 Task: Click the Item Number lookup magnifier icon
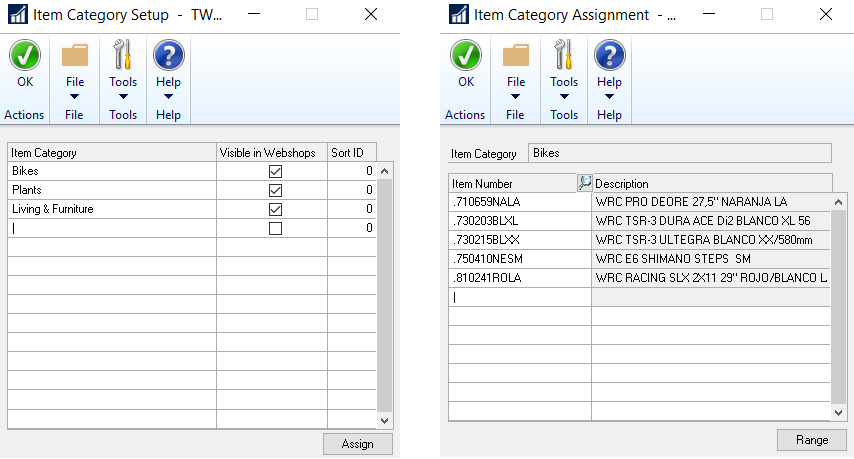tap(584, 183)
